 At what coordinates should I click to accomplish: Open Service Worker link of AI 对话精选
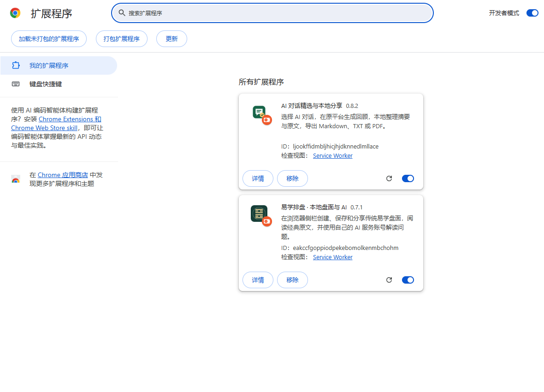click(333, 155)
